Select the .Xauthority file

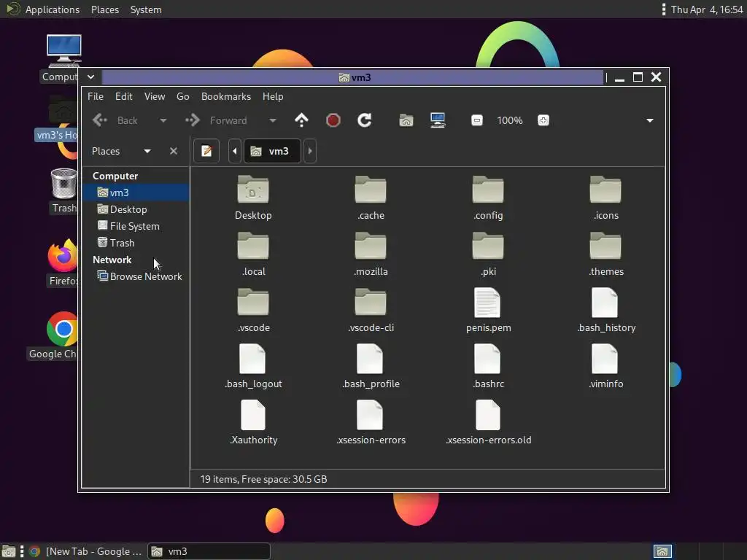253,415
